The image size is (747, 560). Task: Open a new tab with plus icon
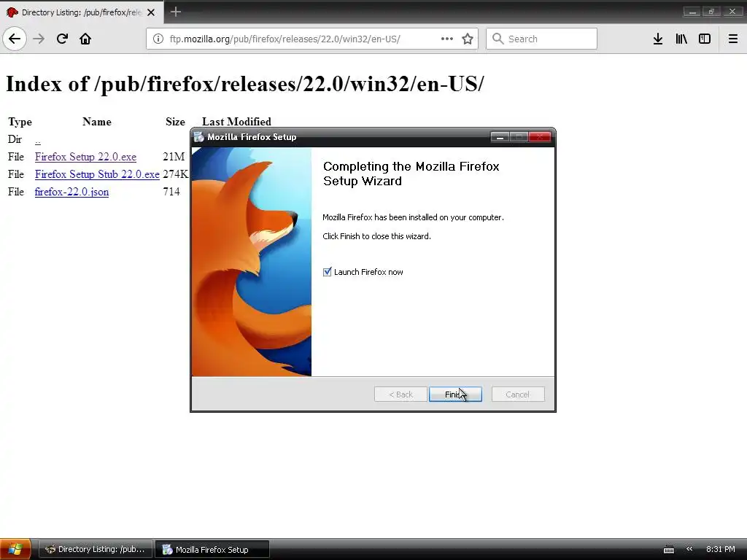point(175,12)
